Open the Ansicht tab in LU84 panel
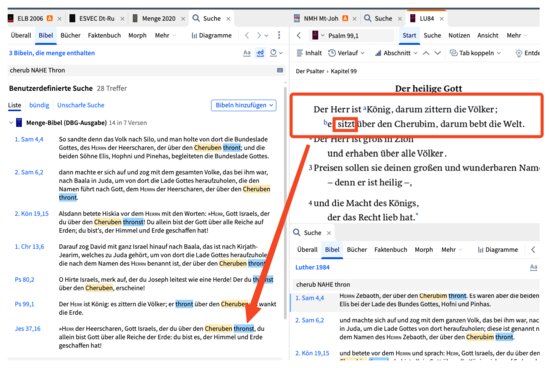The width and height of the screenshot is (550, 368). [x=488, y=35]
